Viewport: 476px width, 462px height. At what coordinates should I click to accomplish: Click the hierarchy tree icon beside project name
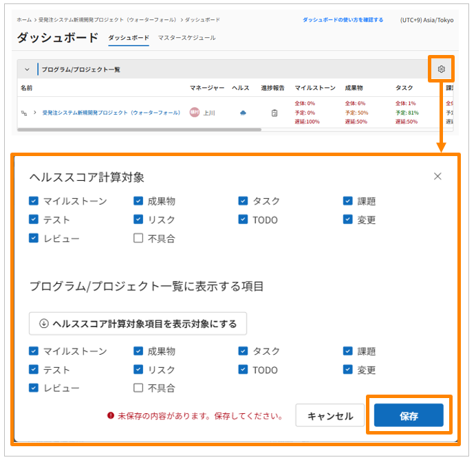[x=24, y=113]
